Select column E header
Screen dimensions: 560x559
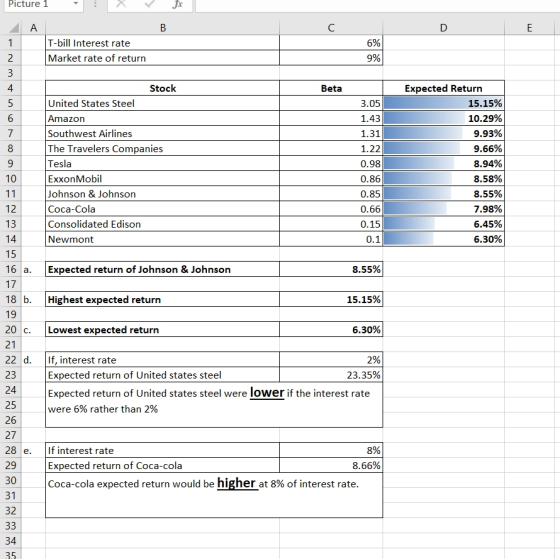[x=530, y=28]
